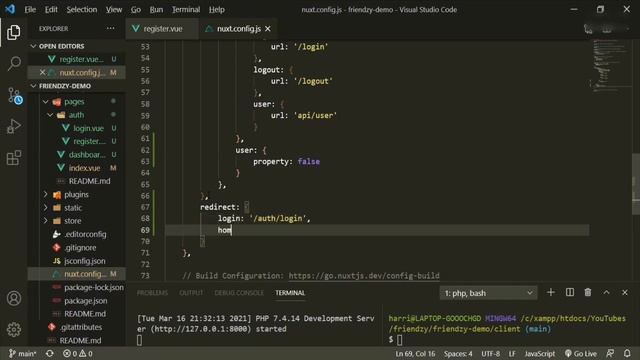The height and width of the screenshot is (360, 640).
Task: Expand the static folder
Action: (x=45, y=208)
